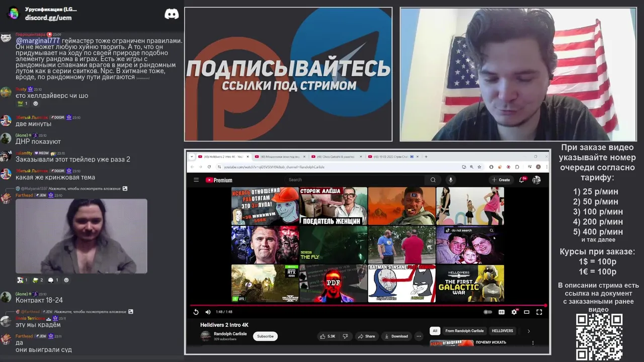Screen dimensions: 644x362
Task: Open the ИСКАТЬ ОТНОШЕНИЯ suggested thumbnail
Action: click(x=265, y=206)
